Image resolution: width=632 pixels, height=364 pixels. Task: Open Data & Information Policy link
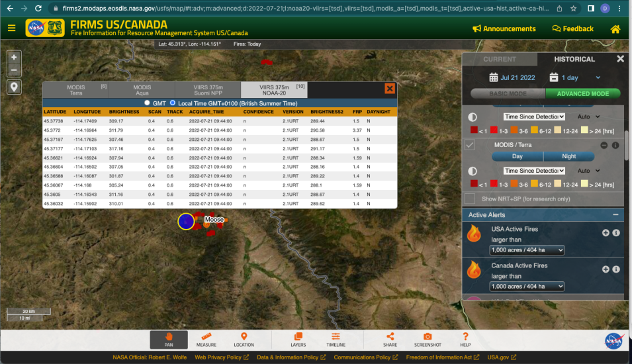coord(291,357)
